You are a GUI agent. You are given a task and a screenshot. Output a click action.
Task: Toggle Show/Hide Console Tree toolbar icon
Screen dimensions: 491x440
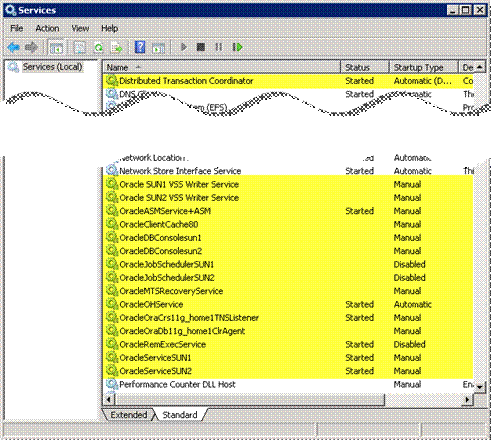click(x=56, y=47)
